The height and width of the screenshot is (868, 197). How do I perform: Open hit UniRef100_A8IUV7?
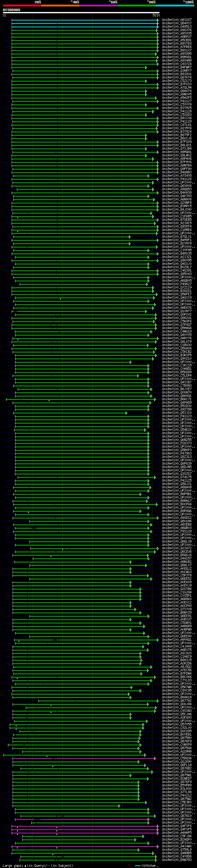click(x=177, y=20)
